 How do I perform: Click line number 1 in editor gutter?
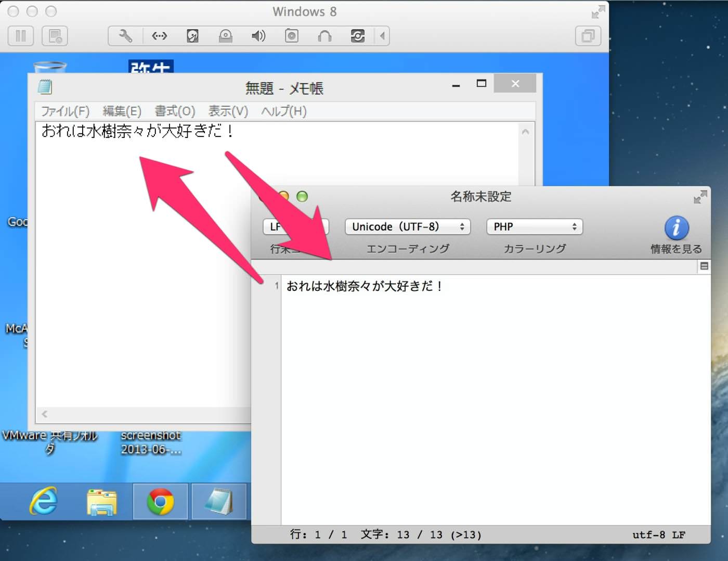277,286
